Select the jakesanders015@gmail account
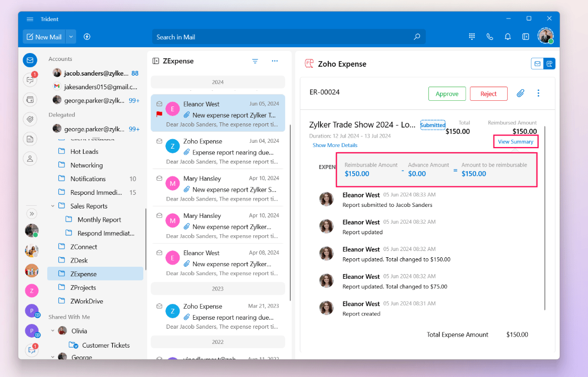The height and width of the screenshot is (377, 588). click(96, 87)
